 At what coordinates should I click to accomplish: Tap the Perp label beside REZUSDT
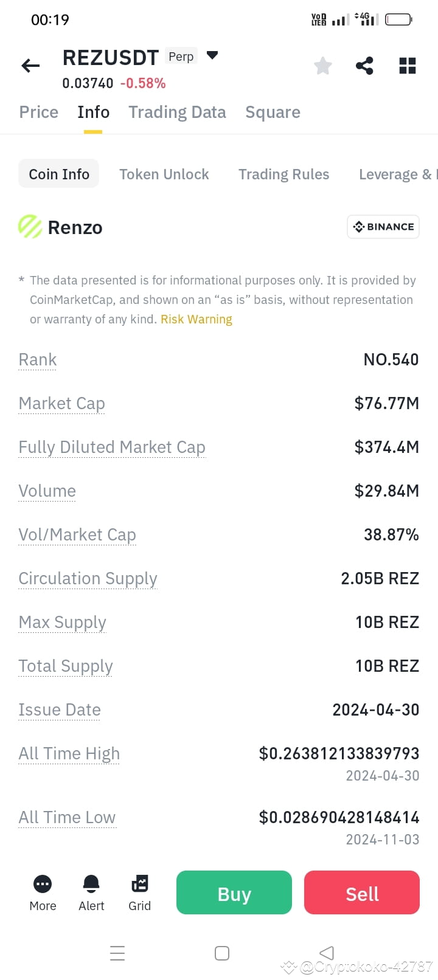[181, 56]
